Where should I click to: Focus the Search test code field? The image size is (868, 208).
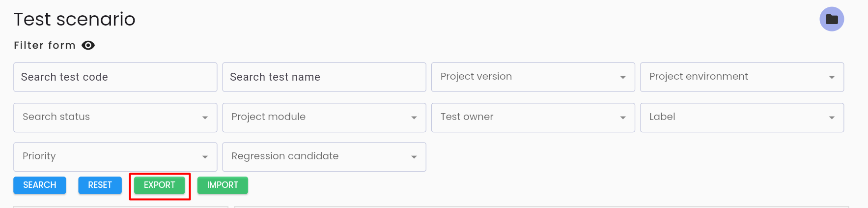tap(115, 77)
